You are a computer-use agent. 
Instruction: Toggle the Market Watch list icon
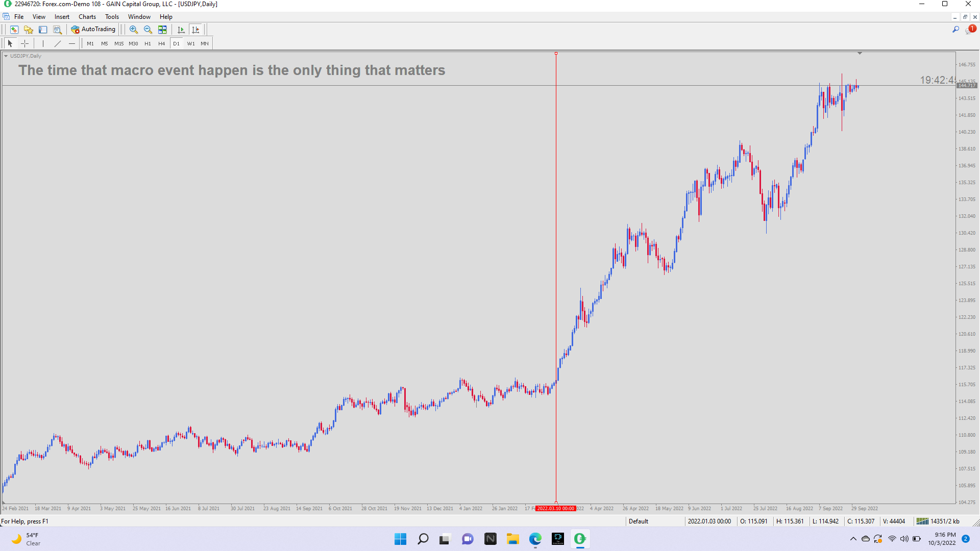43,30
